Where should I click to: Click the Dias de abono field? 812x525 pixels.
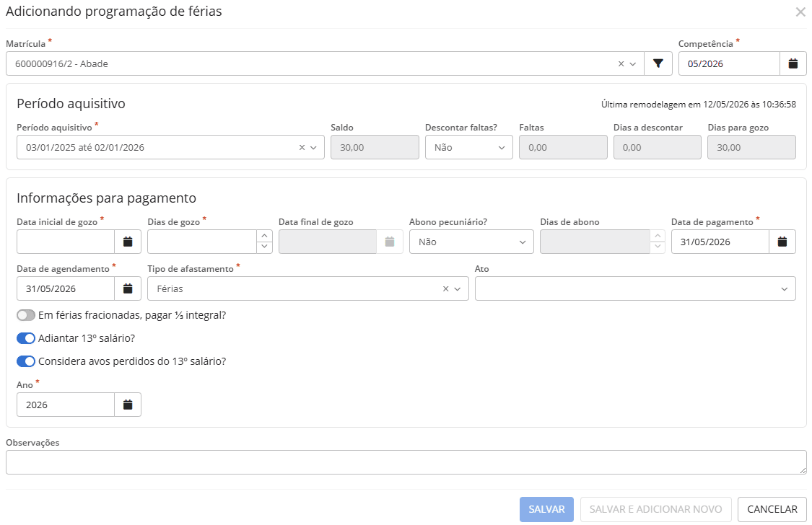point(595,242)
